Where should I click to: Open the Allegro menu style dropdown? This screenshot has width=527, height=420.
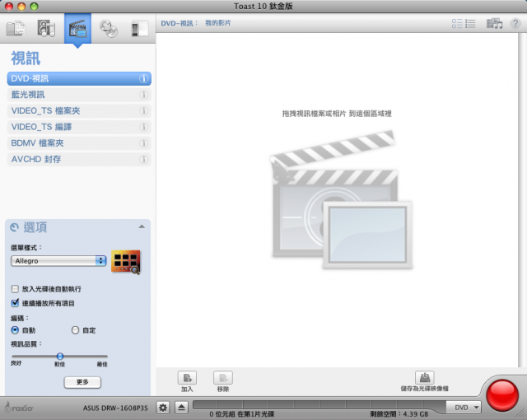[x=58, y=261]
